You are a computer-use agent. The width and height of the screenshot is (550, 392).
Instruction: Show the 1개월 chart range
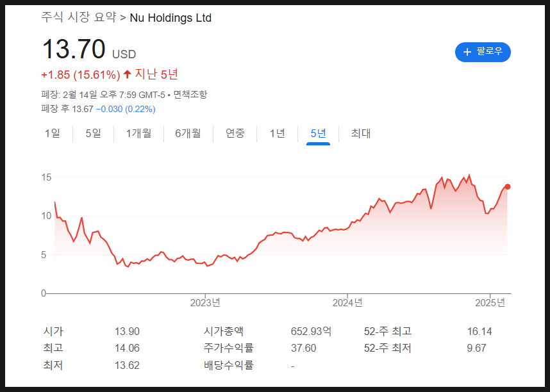138,133
